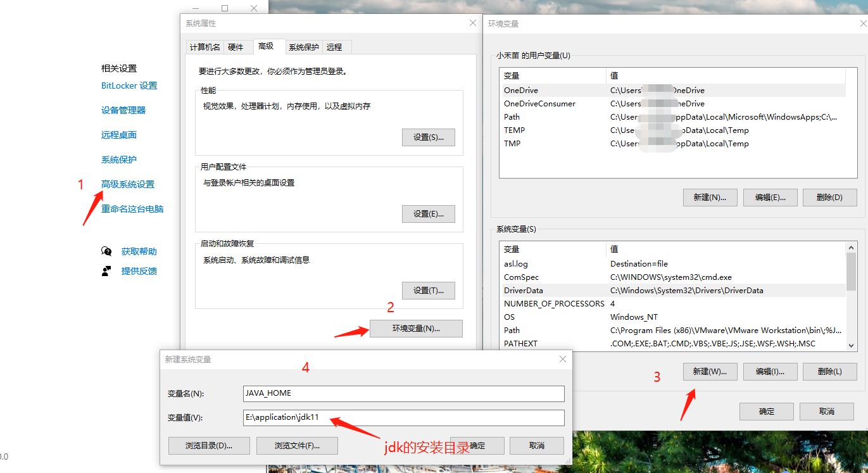Open the 提供反馈 link

(x=139, y=271)
